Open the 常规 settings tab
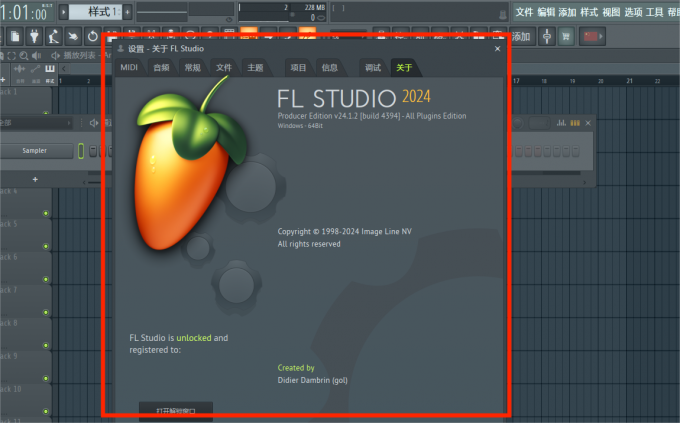This screenshot has height=423, width=680. click(193, 68)
